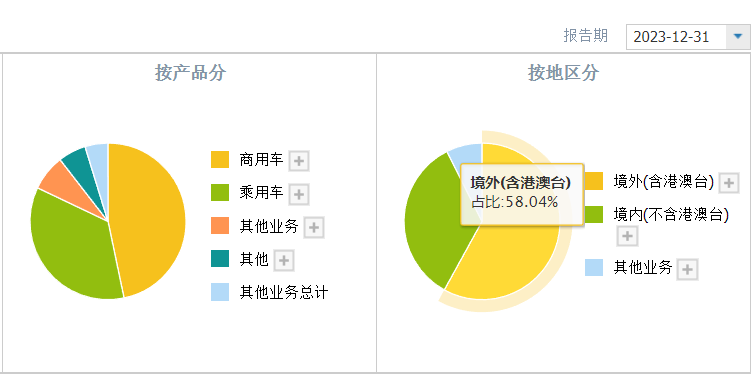
Task: Expand 境外(含港澳台) plus icon
Action: (729, 183)
